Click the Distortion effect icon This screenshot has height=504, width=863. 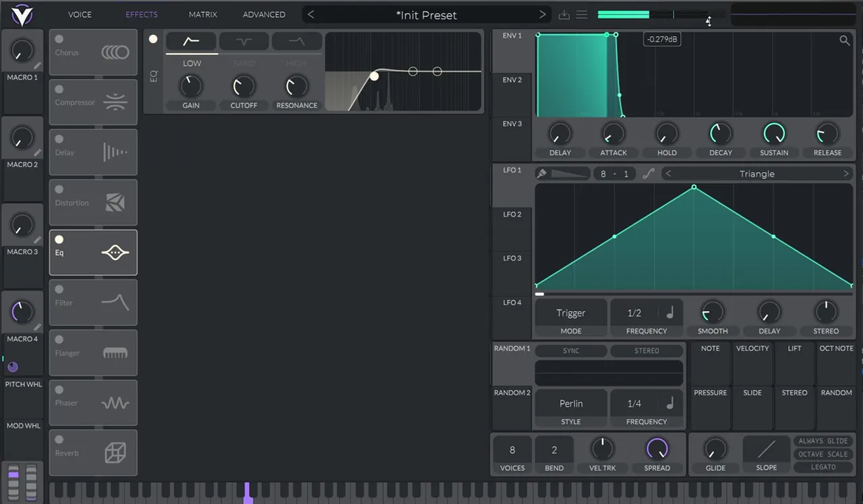click(x=115, y=202)
